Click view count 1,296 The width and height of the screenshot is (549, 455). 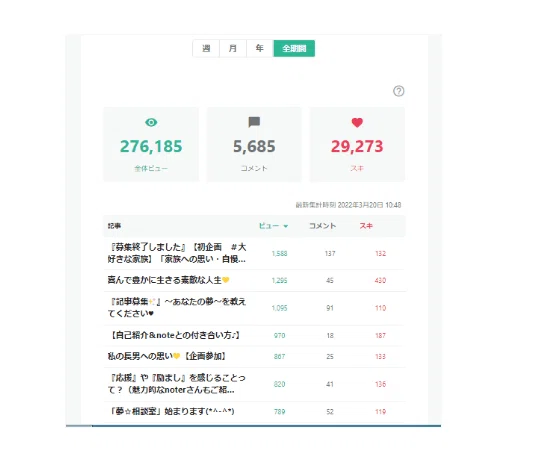click(279, 280)
